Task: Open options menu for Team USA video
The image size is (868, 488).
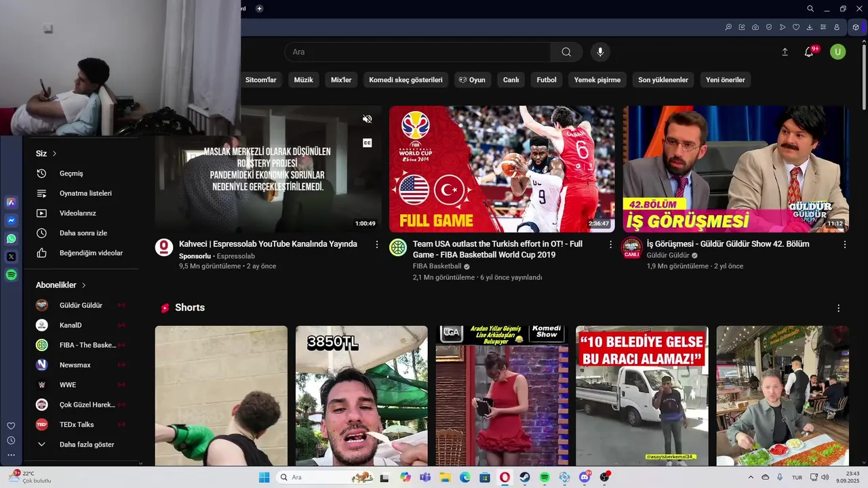Action: (610, 244)
